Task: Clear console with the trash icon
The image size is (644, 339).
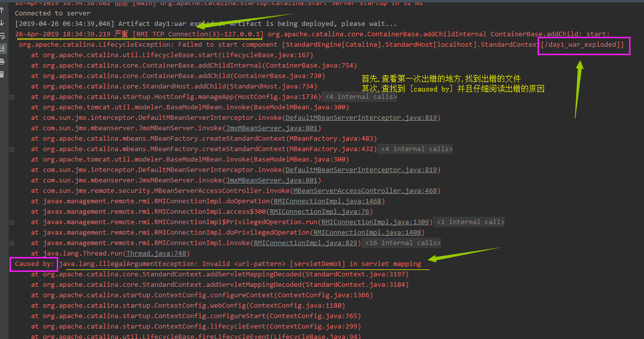Action: click(x=2, y=75)
